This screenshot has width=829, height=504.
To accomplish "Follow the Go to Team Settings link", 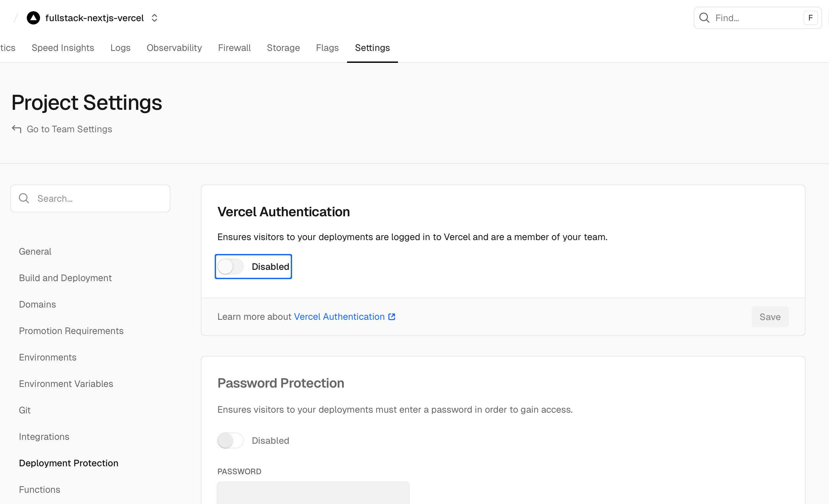I will click(69, 129).
